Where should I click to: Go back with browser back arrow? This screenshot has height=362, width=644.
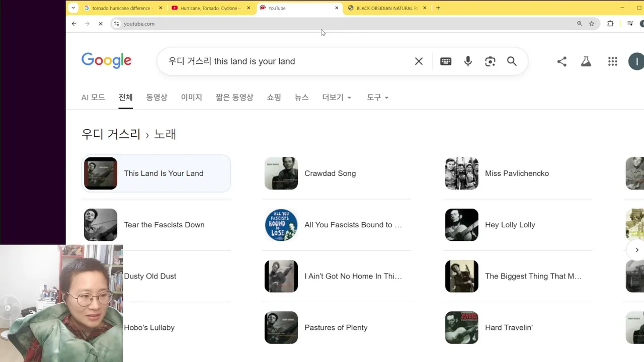(74, 24)
